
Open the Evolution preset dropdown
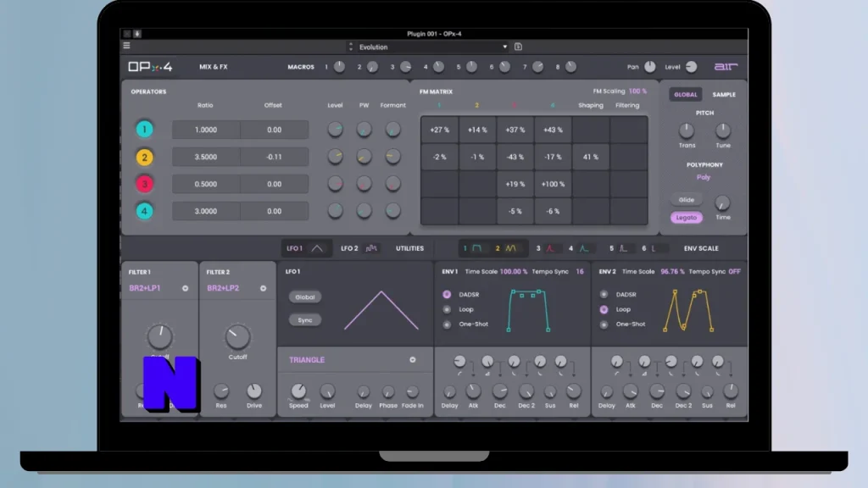tap(433, 47)
